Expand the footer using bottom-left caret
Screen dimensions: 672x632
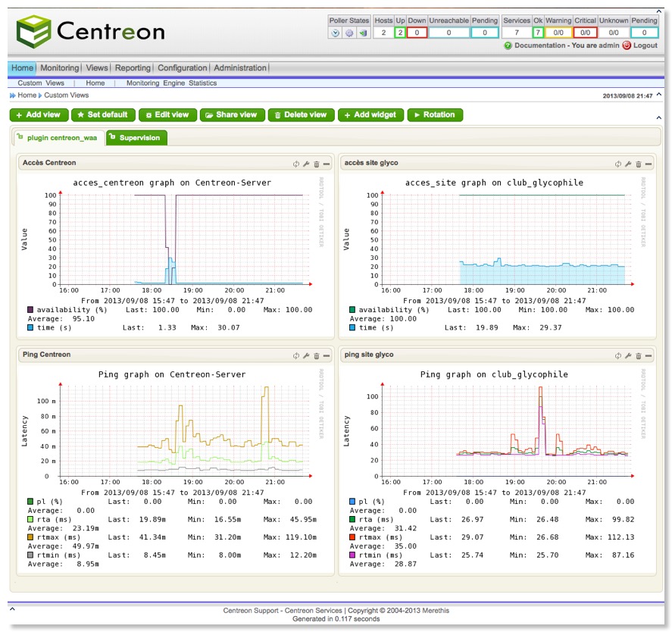pyautogui.click(x=13, y=607)
